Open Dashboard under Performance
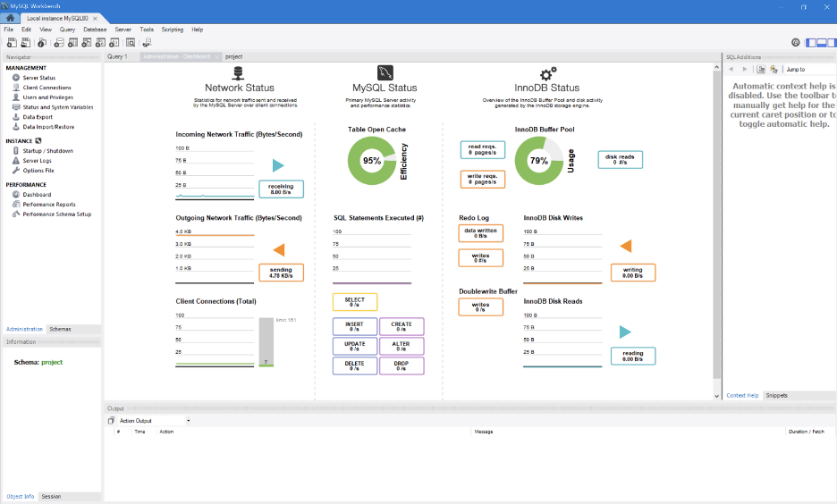Screen dimensions: 837x504 [x=37, y=195]
